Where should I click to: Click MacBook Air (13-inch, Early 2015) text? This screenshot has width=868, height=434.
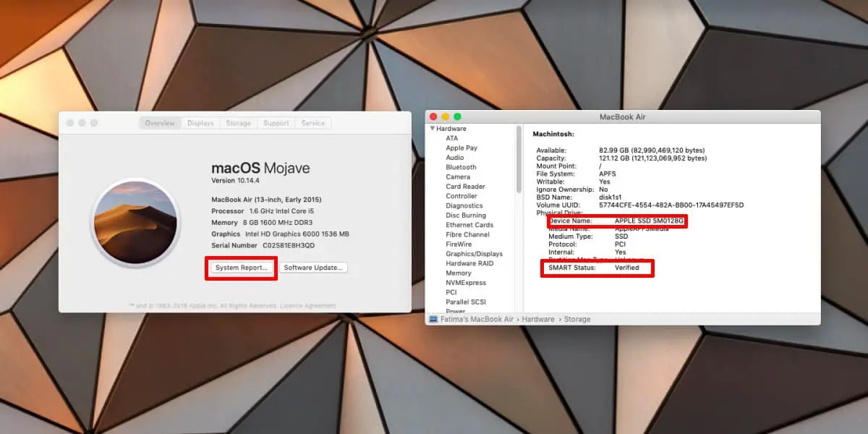click(x=266, y=200)
